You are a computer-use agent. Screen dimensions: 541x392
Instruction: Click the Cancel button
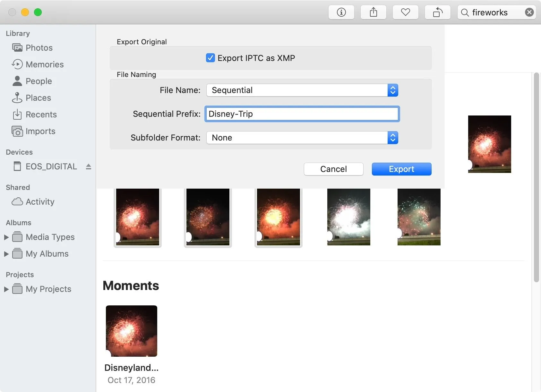[x=334, y=169]
